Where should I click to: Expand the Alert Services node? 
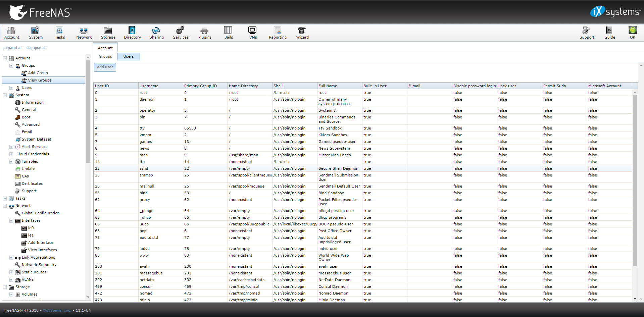[11, 147]
